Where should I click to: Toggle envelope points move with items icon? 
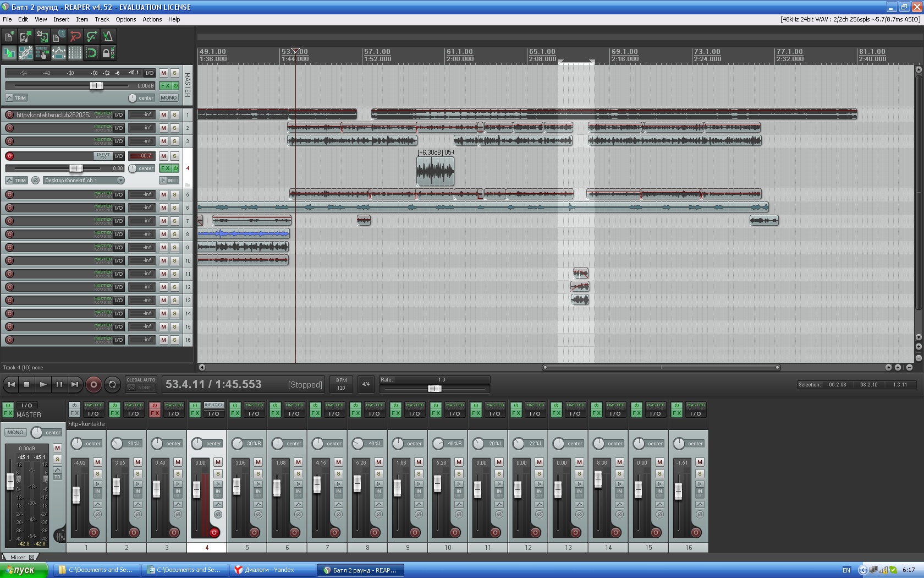(x=59, y=53)
